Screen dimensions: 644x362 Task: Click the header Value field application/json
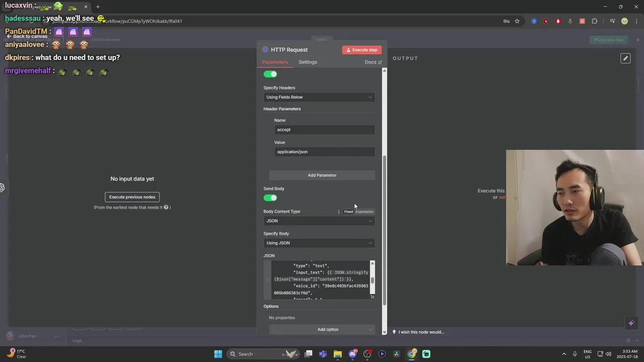pos(325,152)
